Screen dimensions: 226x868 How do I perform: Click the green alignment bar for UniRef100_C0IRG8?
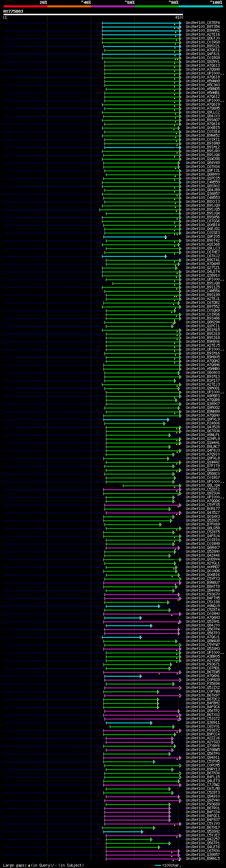coord(141,42)
